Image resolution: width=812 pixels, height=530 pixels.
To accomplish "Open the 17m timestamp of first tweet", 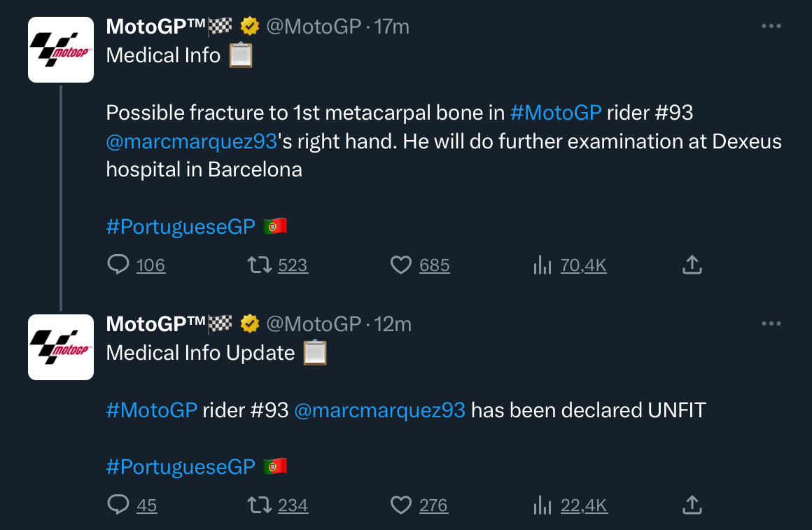I will pyautogui.click(x=392, y=27).
